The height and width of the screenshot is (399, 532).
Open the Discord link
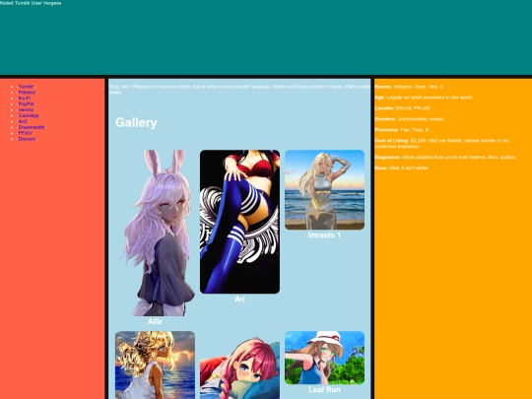pyautogui.click(x=27, y=139)
